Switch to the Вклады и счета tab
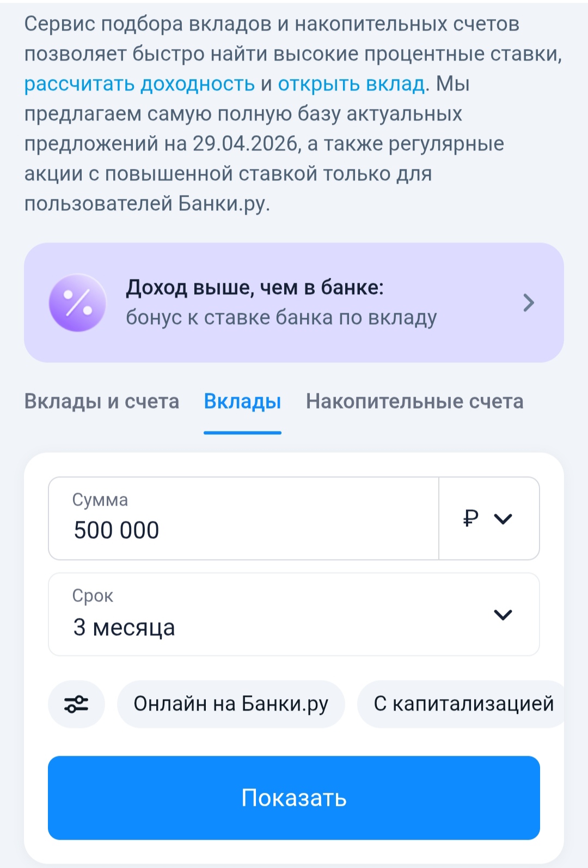The width and height of the screenshot is (588, 868). point(102,402)
